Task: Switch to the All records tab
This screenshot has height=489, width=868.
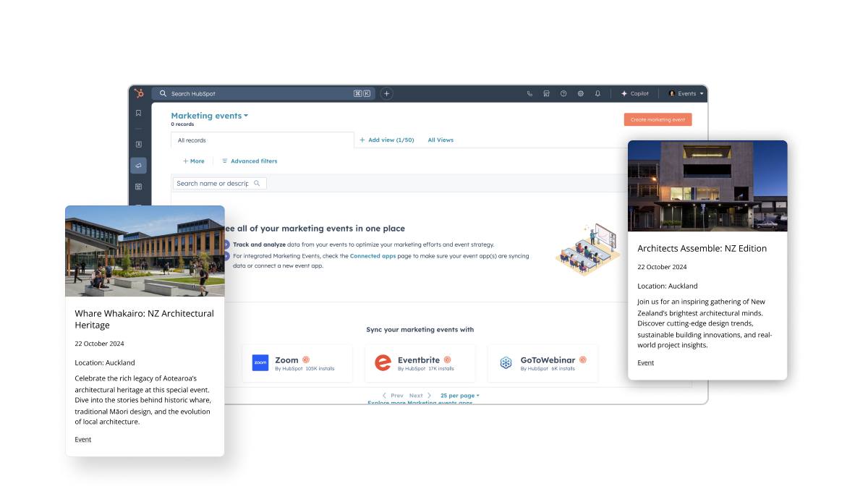Action: [191, 140]
